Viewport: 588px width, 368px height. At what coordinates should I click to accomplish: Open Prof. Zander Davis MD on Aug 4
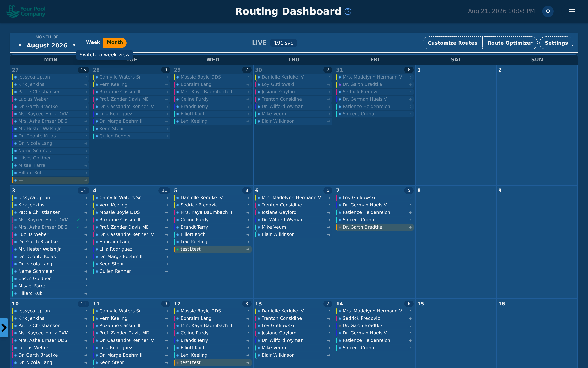pos(131,227)
